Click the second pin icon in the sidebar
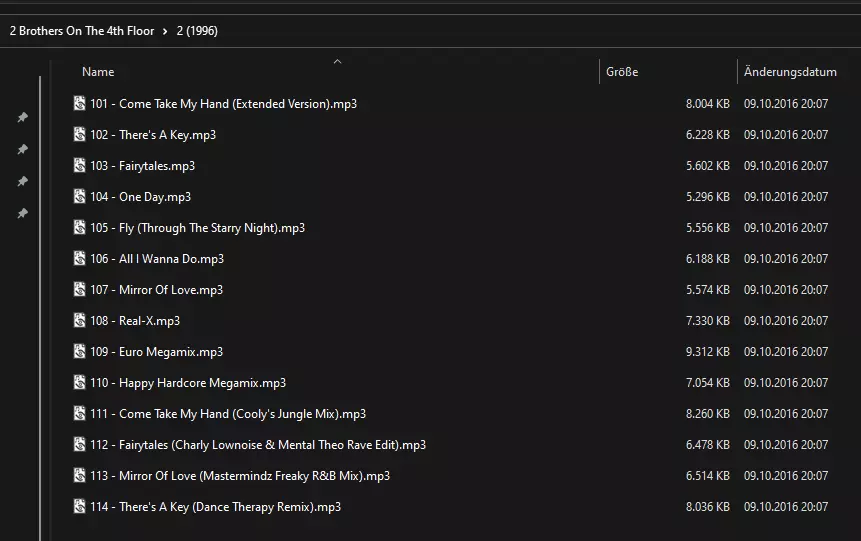The image size is (861, 541). coord(23,149)
